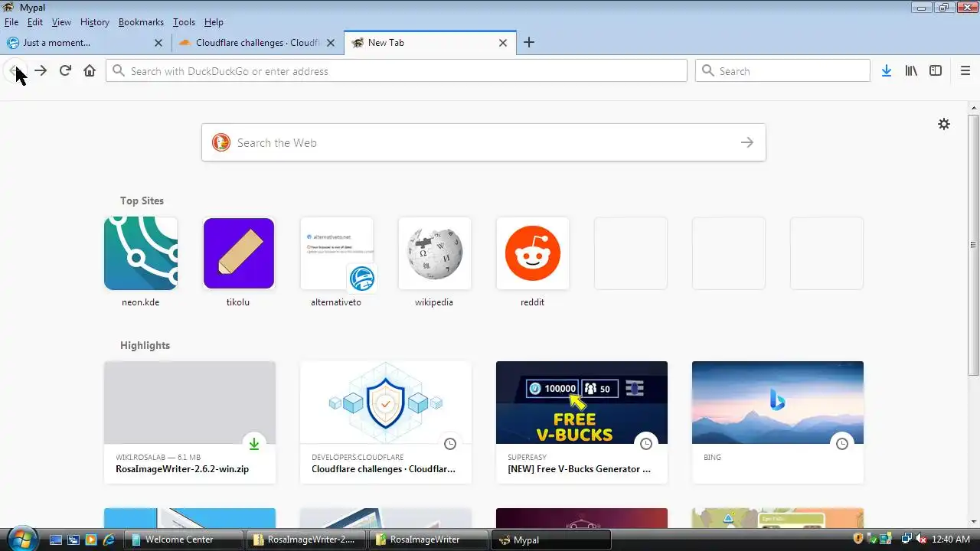Viewport: 980px width, 551px height.
Task: Switch to RosaImageWriter taskbar window
Action: coord(429,540)
